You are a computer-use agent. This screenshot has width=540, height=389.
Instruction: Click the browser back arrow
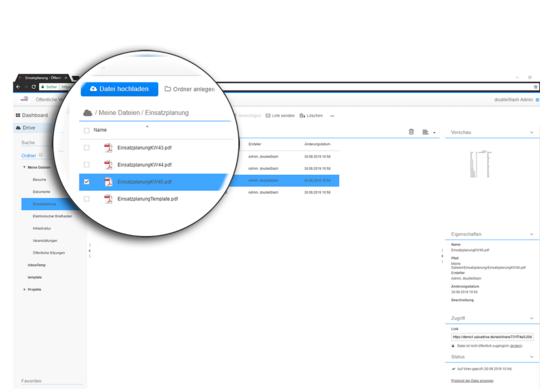[18, 87]
